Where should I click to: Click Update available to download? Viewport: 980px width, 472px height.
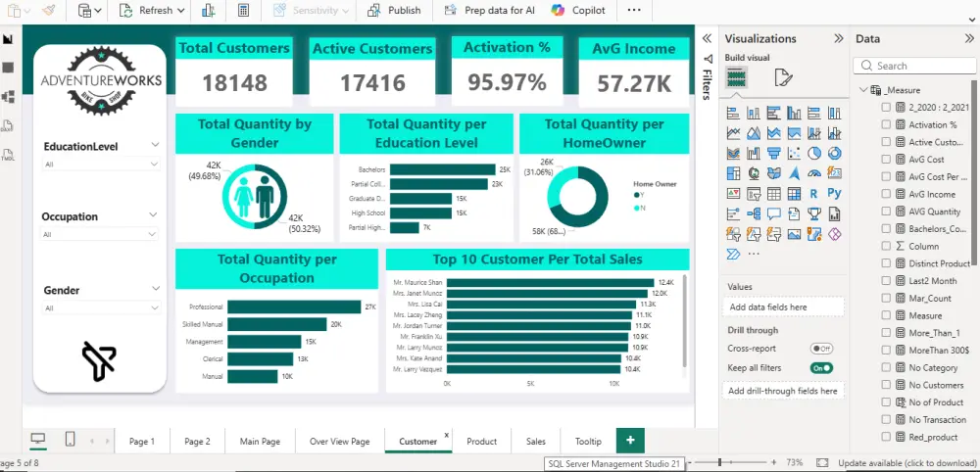click(907, 462)
